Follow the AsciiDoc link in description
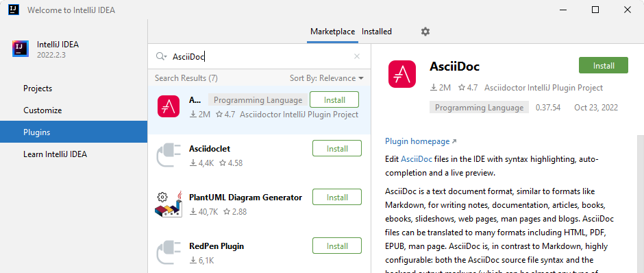The width and height of the screenshot is (644, 273). 417,158
